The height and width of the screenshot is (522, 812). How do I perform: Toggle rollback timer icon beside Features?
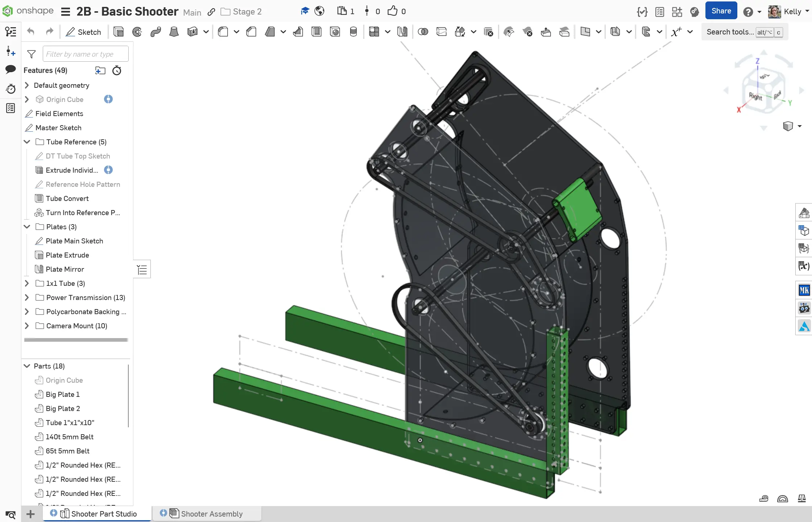pos(117,70)
